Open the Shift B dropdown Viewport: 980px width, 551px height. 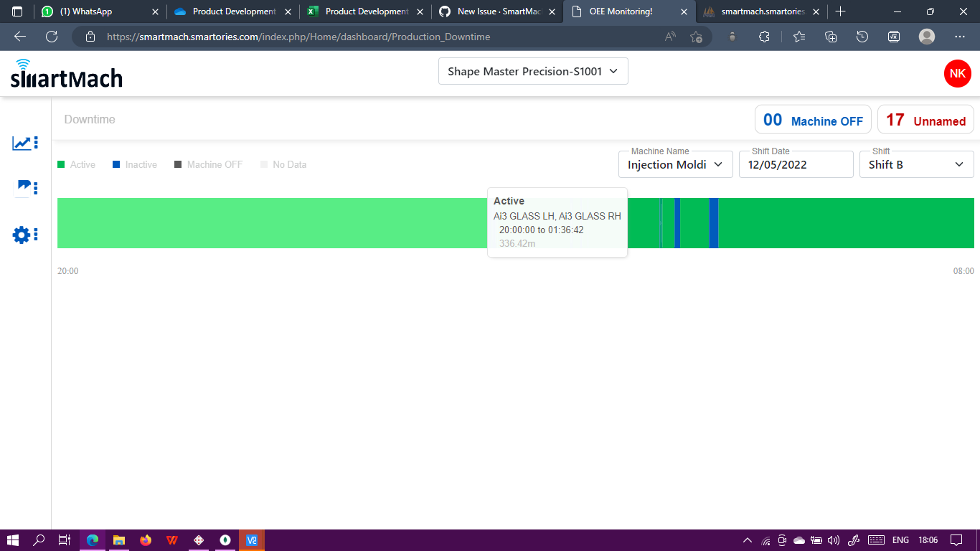tap(916, 164)
